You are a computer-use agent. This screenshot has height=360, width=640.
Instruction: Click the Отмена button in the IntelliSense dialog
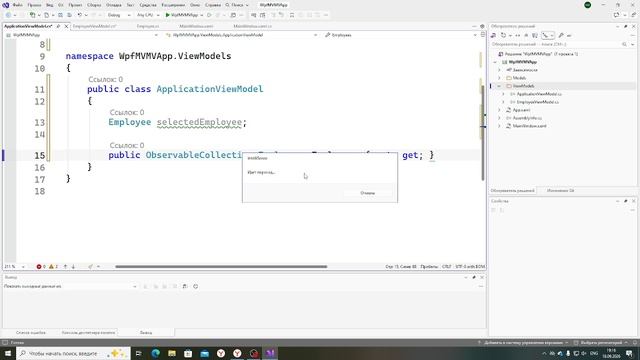pyautogui.click(x=368, y=193)
